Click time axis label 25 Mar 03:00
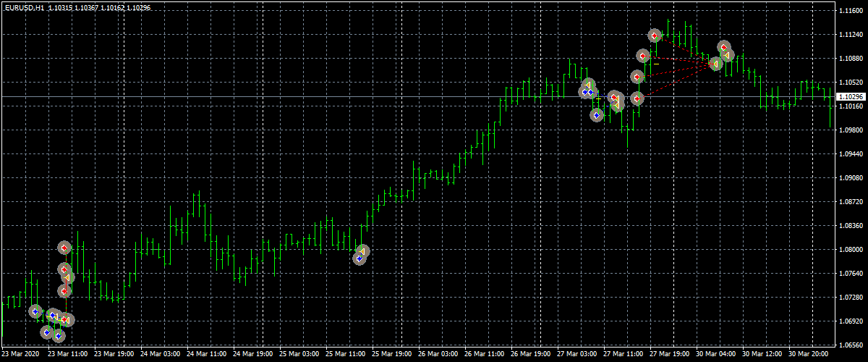Screen dimensions: 868x362 pos(299,355)
